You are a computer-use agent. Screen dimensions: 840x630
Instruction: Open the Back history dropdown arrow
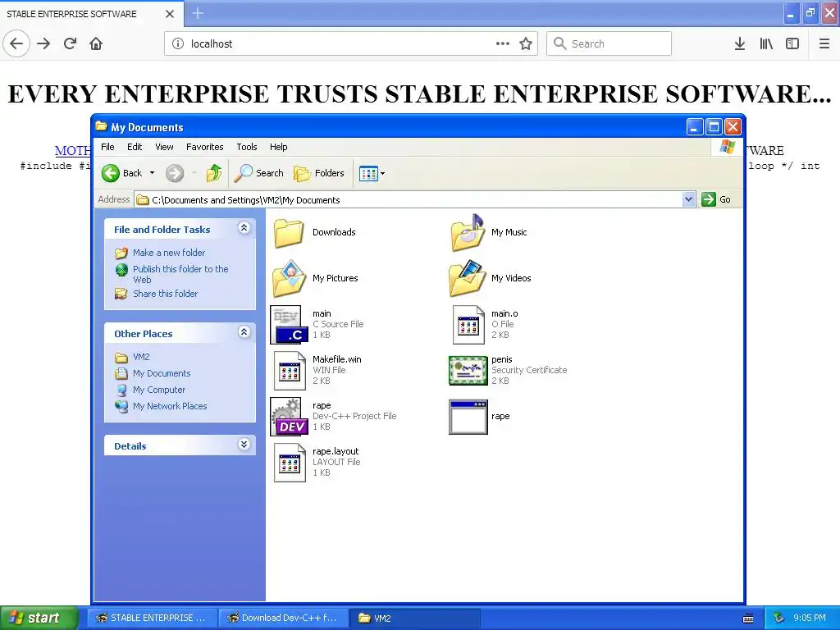(x=152, y=173)
